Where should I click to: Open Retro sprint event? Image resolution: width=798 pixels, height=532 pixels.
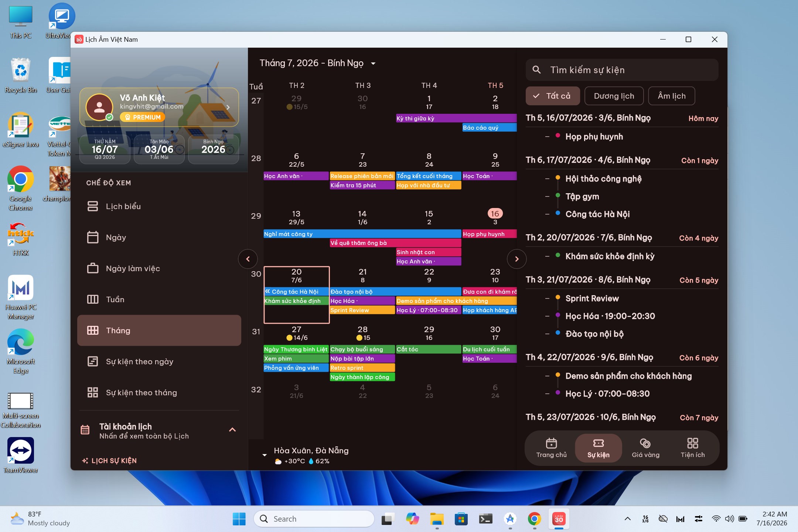pos(362,368)
